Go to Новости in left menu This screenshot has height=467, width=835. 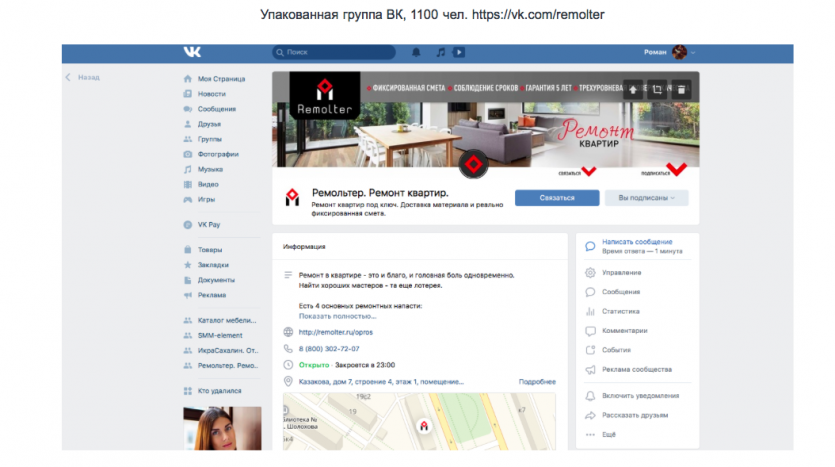tap(212, 93)
